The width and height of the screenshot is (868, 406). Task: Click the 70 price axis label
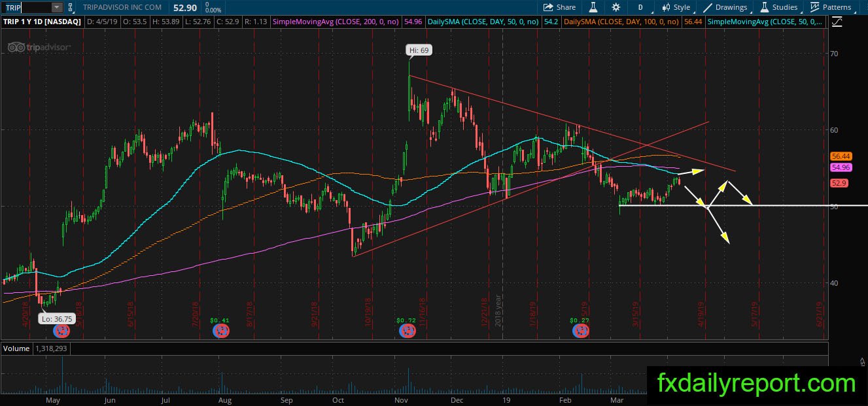point(835,53)
